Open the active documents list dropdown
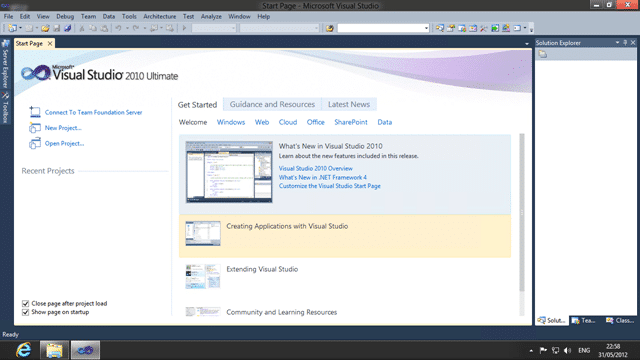This screenshot has width=640, height=360. pos(527,43)
